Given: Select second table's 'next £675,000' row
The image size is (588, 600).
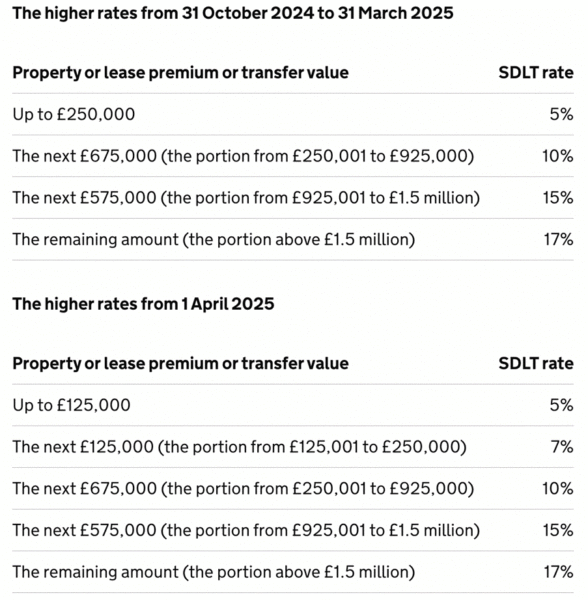Looking at the screenshot, I should tap(293, 489).
